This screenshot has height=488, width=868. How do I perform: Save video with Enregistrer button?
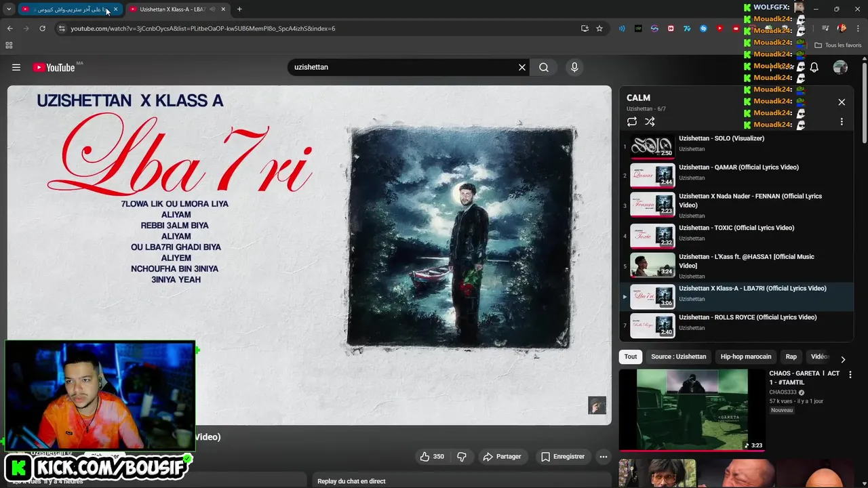pyautogui.click(x=563, y=457)
